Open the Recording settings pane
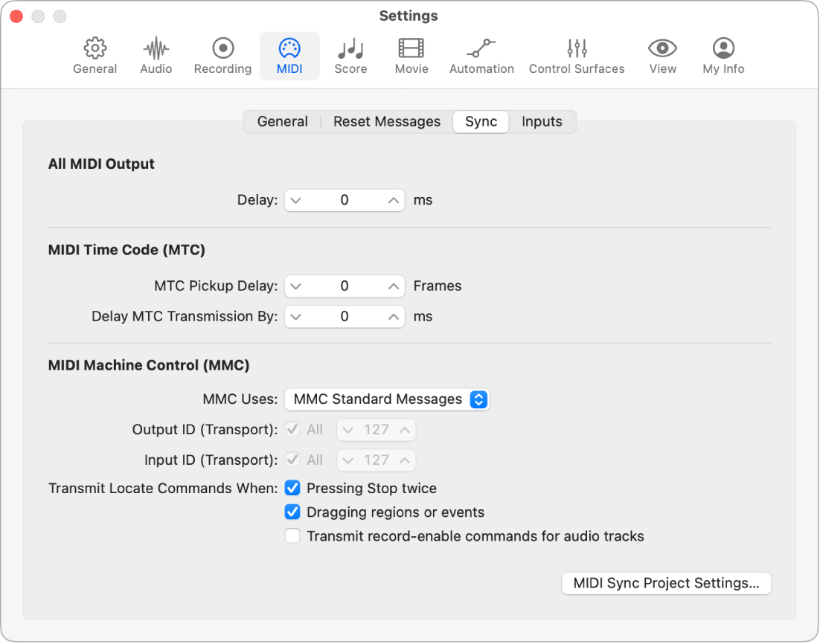Image resolution: width=820 pixels, height=644 pixels. coord(222,54)
